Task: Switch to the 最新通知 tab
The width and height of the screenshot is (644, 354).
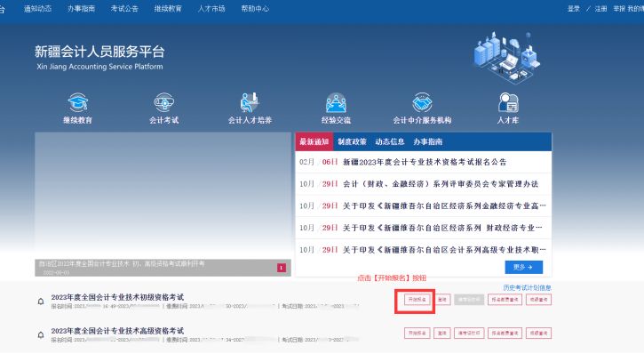Action: pos(314,141)
